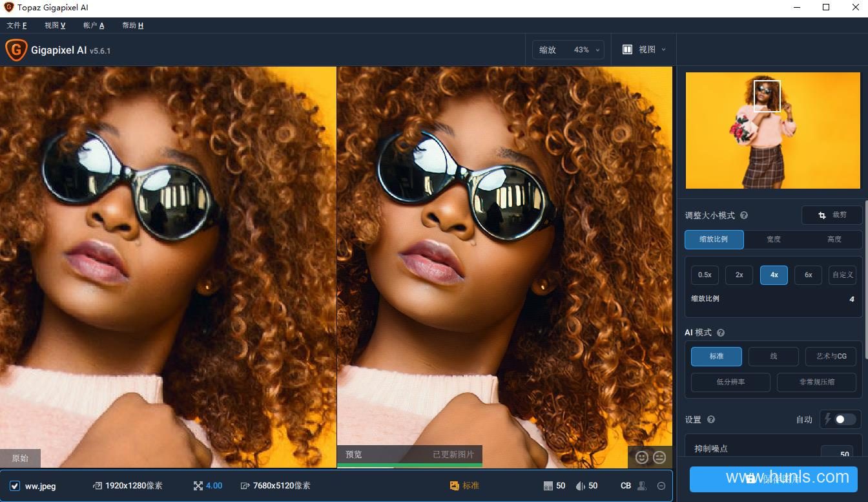This screenshot has width=868, height=502.
Task: Open help icon beside 设置
Action: [x=711, y=419]
